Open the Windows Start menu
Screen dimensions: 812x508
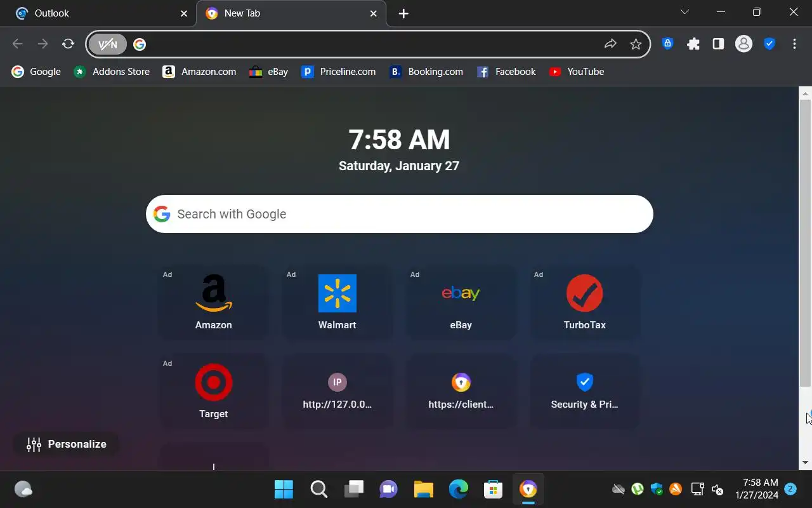(284, 489)
